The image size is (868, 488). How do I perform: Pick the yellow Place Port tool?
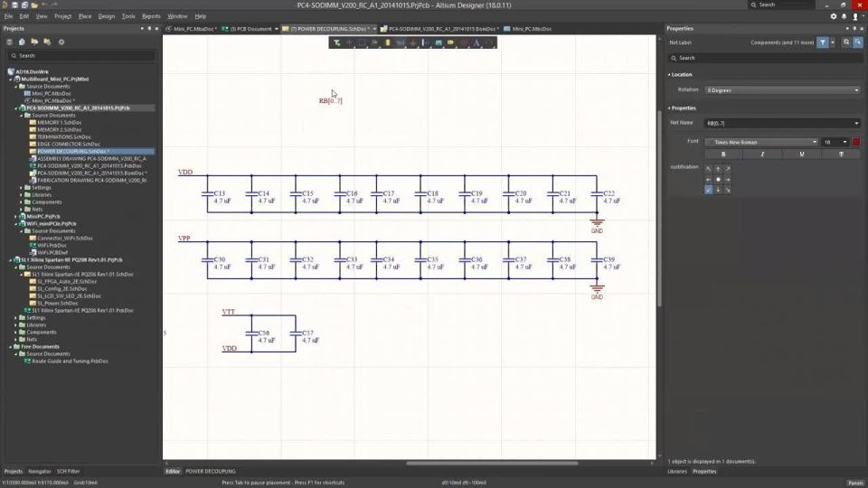pos(451,42)
